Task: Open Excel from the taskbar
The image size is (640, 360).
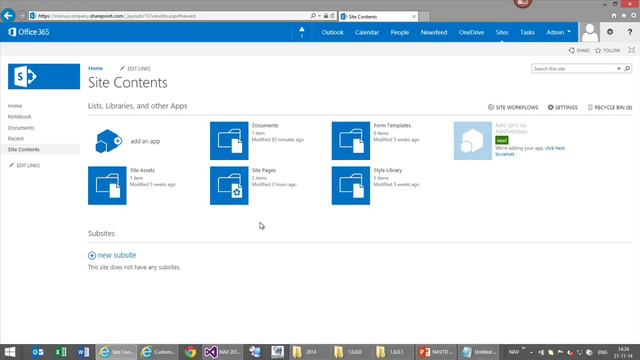Action: tap(61, 352)
